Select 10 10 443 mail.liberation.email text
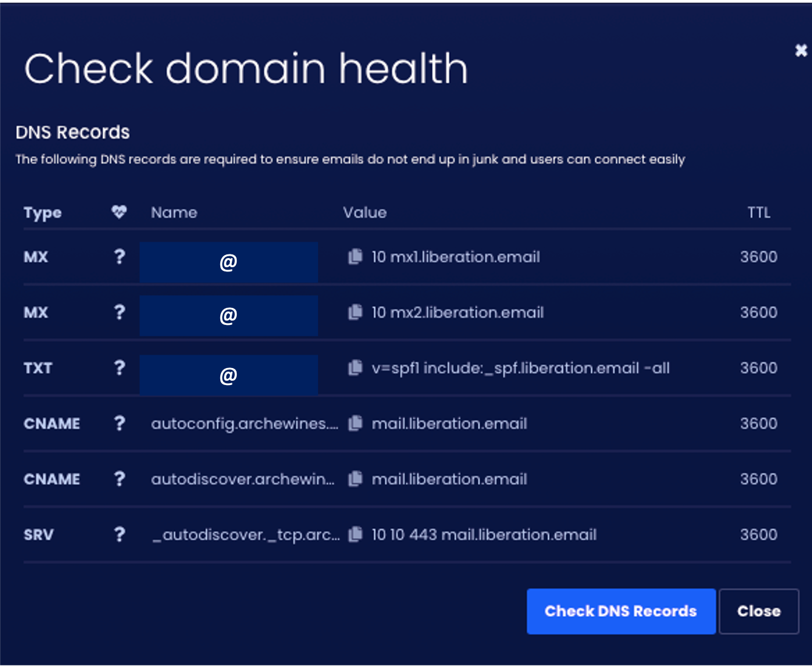Image resolution: width=812 pixels, height=668 pixels. [x=484, y=534]
